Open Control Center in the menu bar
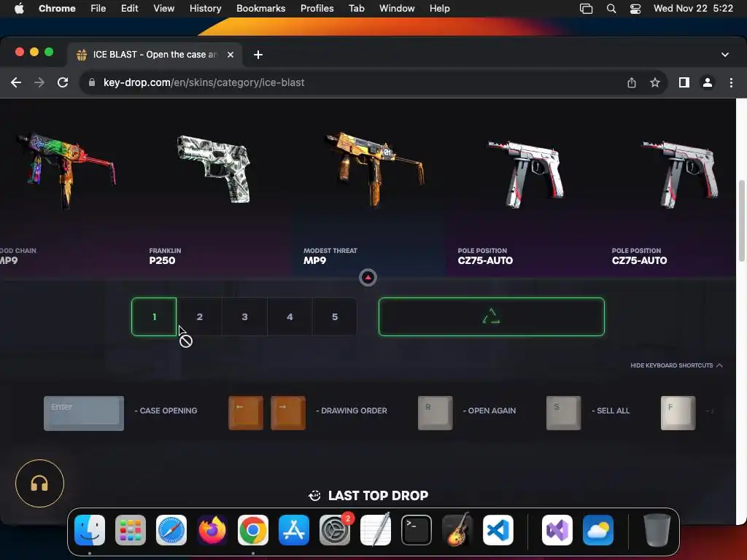 click(635, 8)
